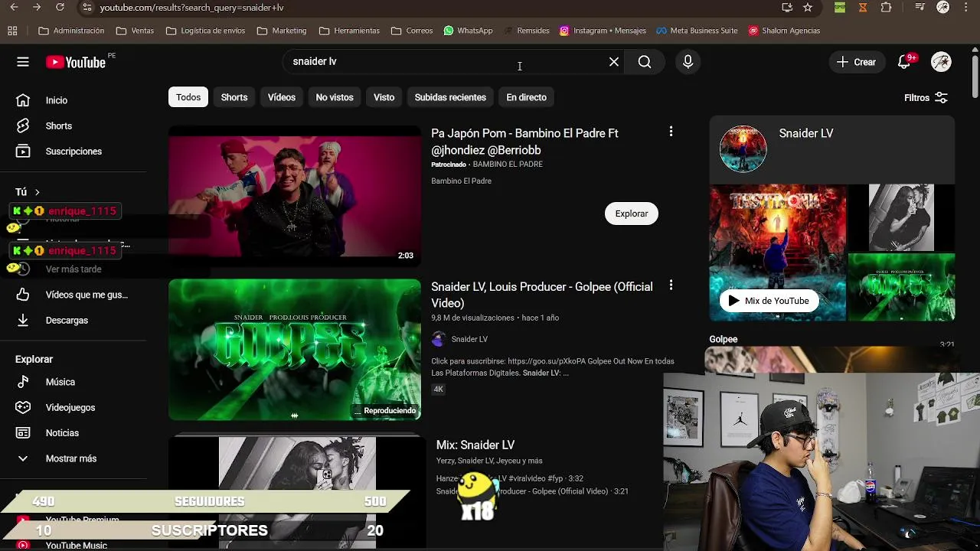This screenshot has width=980, height=551.
Task: Click the Explorar button on the sponsored result
Action: pos(632,214)
